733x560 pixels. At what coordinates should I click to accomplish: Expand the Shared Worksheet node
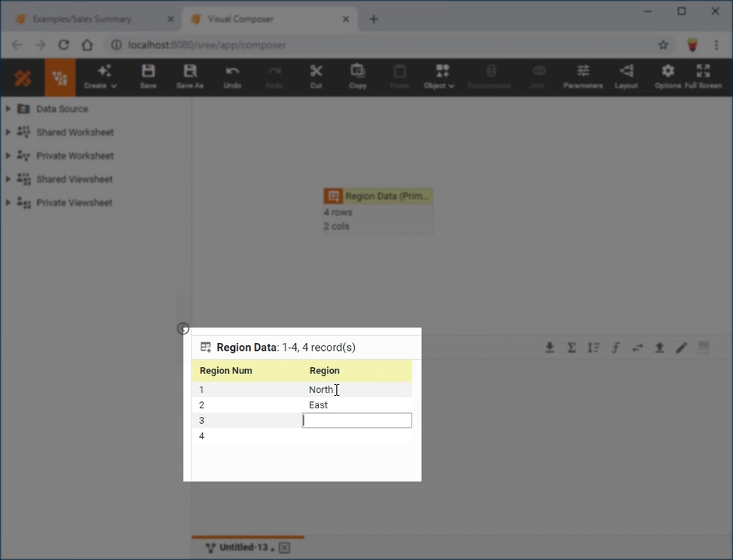pos(8,131)
